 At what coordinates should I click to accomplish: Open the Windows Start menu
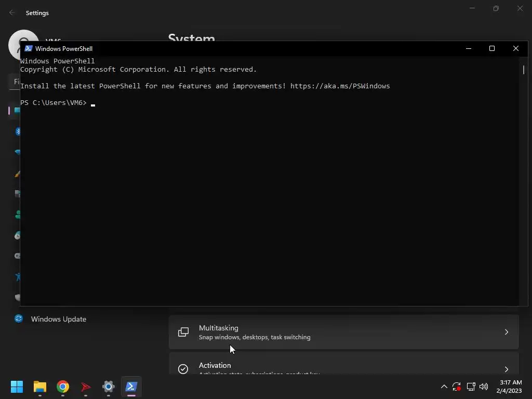(x=17, y=387)
